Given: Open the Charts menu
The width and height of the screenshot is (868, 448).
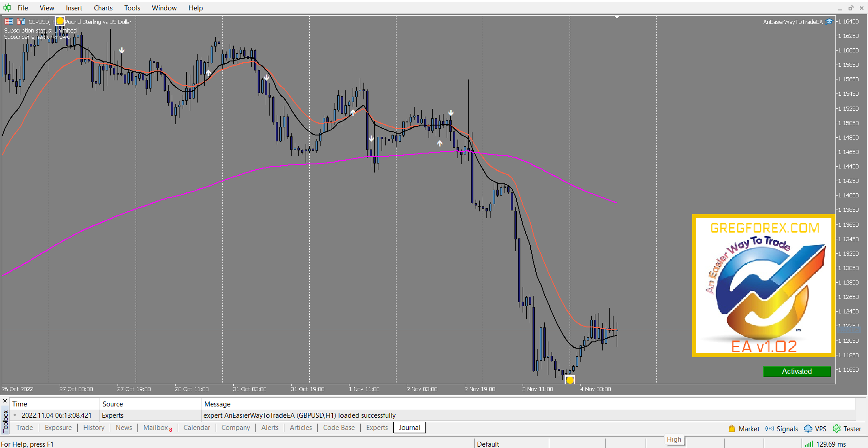Looking at the screenshot, I should (x=103, y=8).
